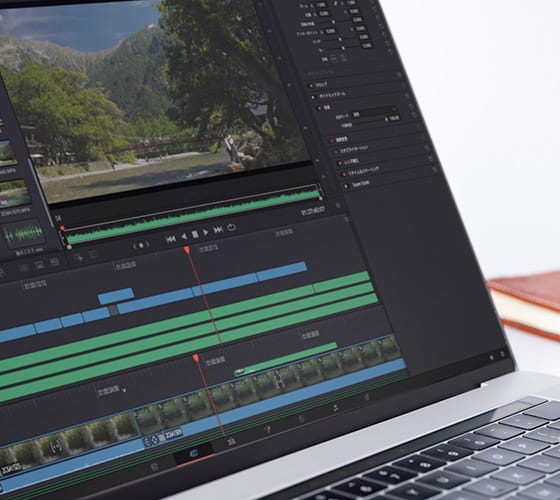Select the audio waveform clip thumbnail

(24, 235)
